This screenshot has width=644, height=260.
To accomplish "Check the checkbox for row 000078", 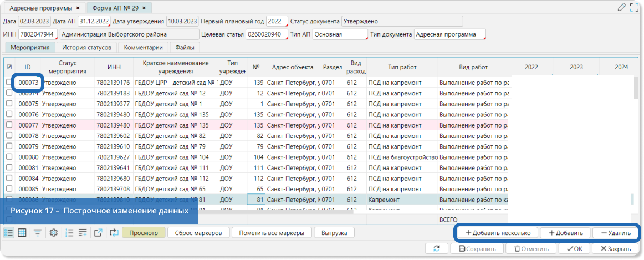I will tap(9, 136).
